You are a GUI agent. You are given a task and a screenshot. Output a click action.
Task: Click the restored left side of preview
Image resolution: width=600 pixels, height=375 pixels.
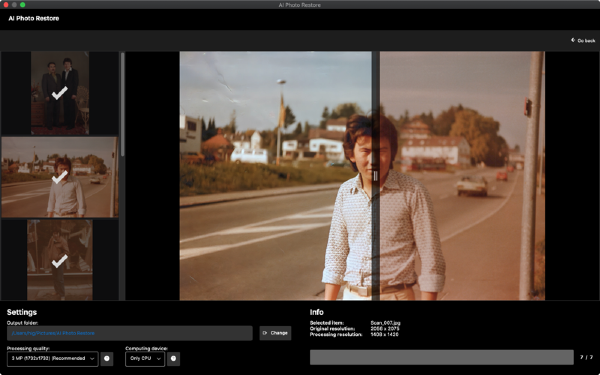[x=276, y=176]
